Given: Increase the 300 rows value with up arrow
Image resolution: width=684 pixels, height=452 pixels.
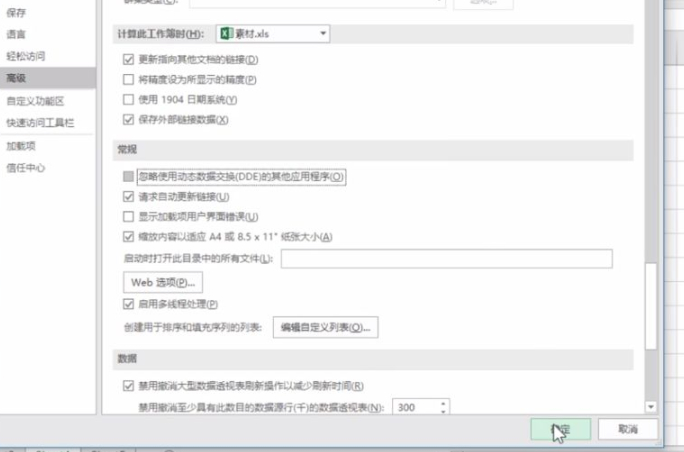Looking at the screenshot, I should pos(444,403).
